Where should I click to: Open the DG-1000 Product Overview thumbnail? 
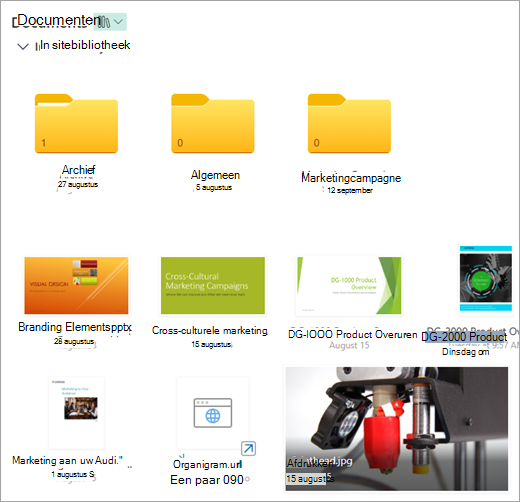click(349, 285)
